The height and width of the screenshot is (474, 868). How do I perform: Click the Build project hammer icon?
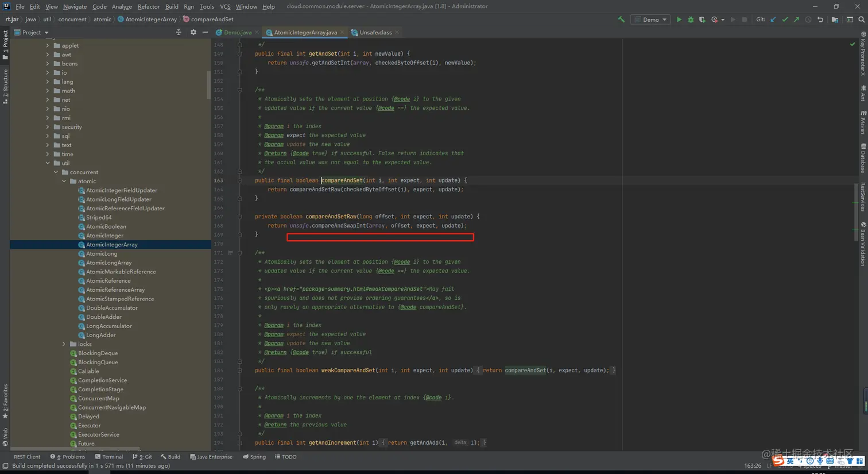click(x=621, y=20)
